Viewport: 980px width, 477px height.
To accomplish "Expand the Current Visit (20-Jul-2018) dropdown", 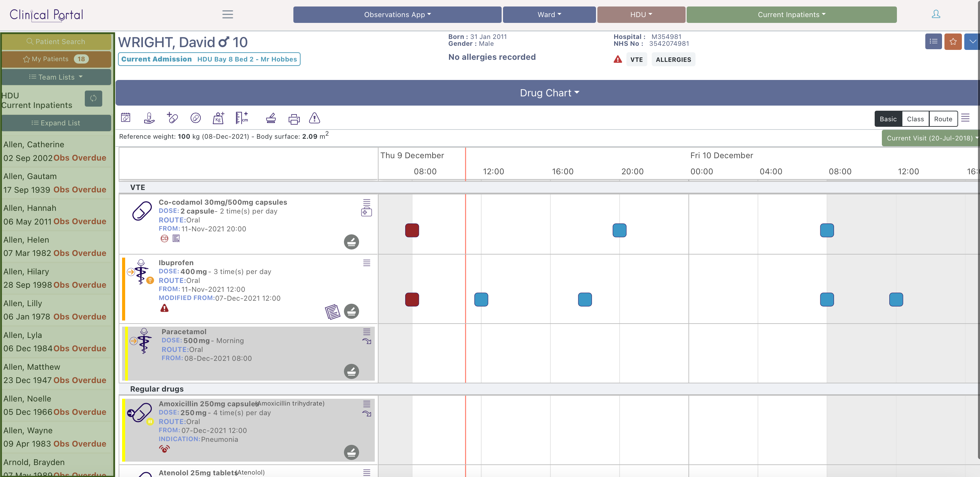I will pyautogui.click(x=930, y=138).
